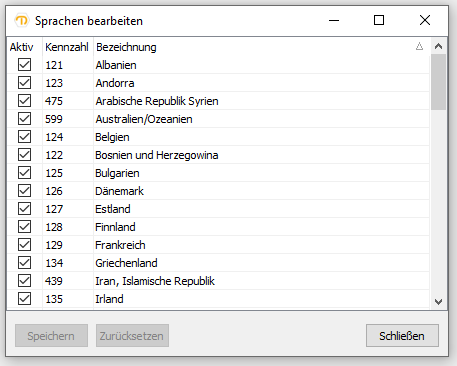Disable the Aktiv checkbox for Frankreich
This screenshot has height=366, width=457.
(24, 245)
